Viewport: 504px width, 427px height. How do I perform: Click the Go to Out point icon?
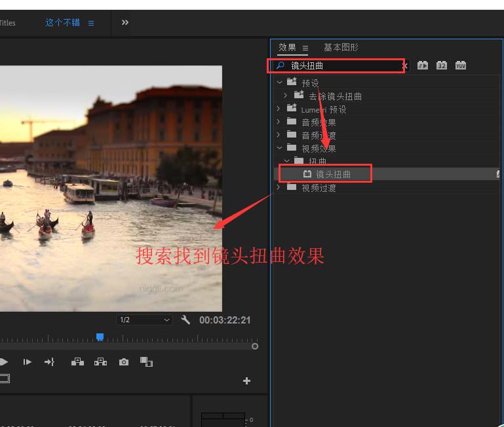tap(49, 362)
